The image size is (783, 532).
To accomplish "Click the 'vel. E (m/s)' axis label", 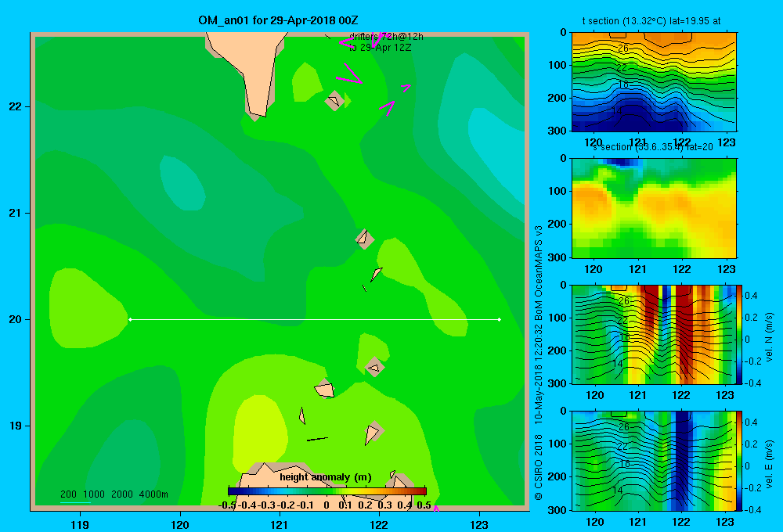I will click(x=769, y=463).
